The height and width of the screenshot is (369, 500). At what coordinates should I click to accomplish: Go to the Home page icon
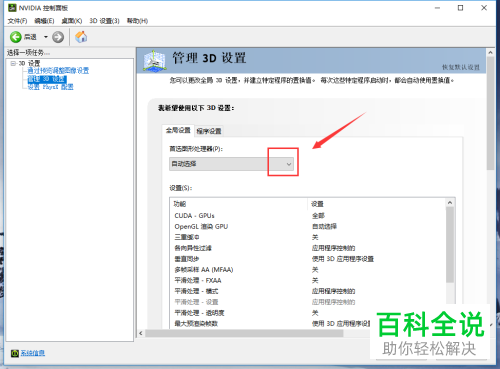coord(81,37)
